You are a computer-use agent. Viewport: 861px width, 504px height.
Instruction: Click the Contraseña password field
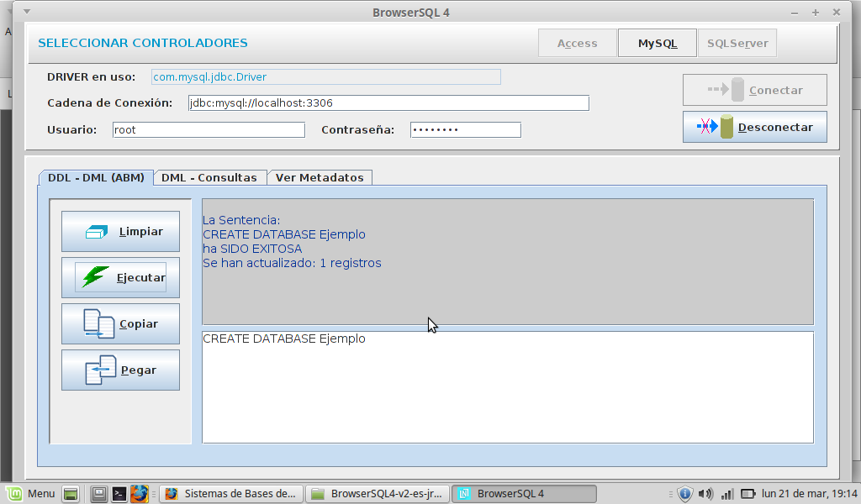tap(465, 130)
